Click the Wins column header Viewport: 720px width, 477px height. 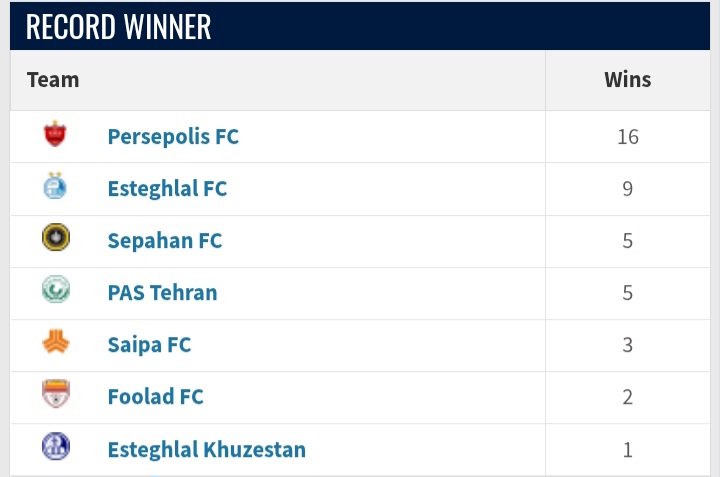(x=628, y=80)
